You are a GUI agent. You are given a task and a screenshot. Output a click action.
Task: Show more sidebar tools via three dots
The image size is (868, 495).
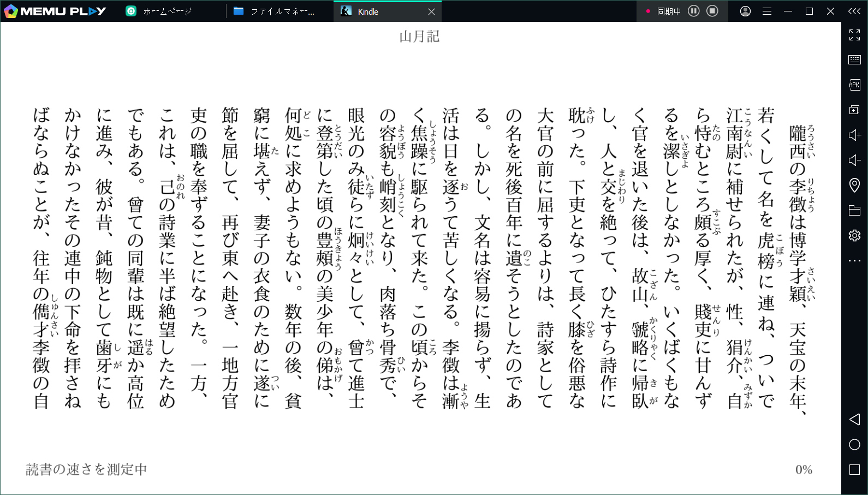855,260
